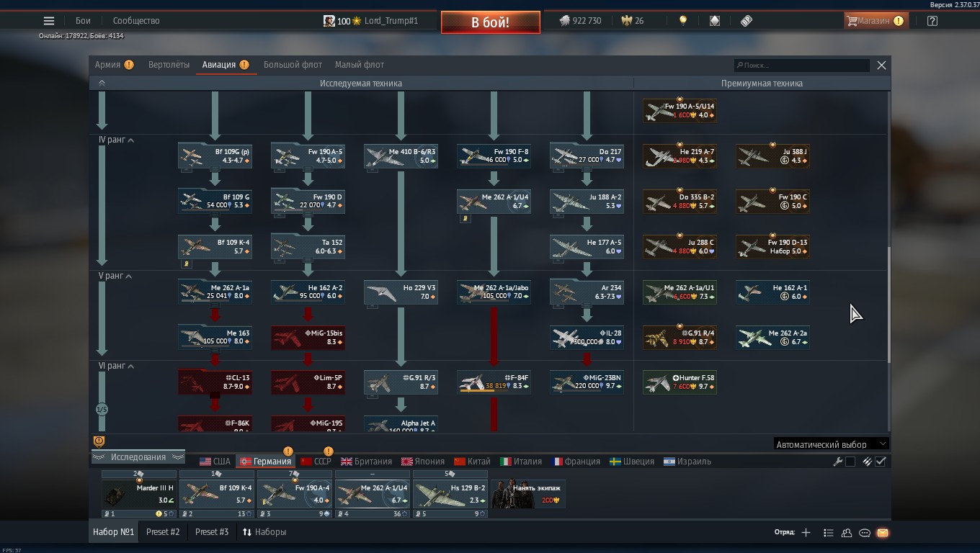
Task: Click the orange warning badge above Исследования
Action: [99, 441]
